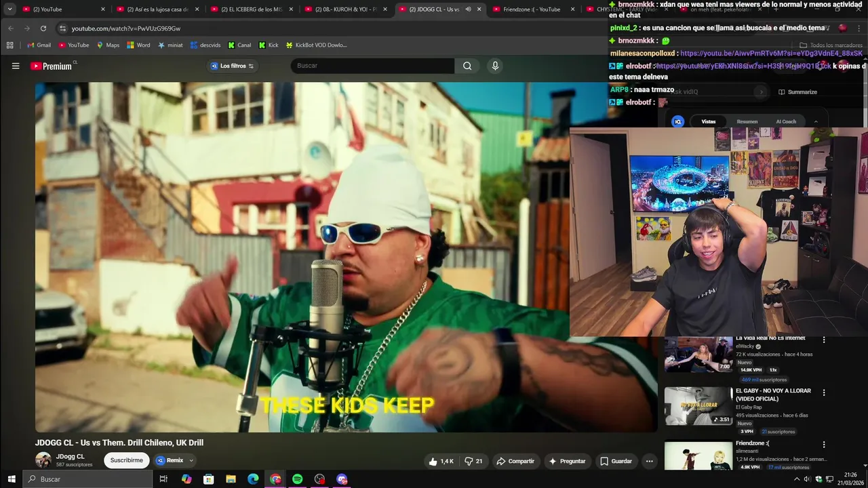Open miniat bookmark
Image resolution: width=868 pixels, height=488 pixels.
coord(170,45)
